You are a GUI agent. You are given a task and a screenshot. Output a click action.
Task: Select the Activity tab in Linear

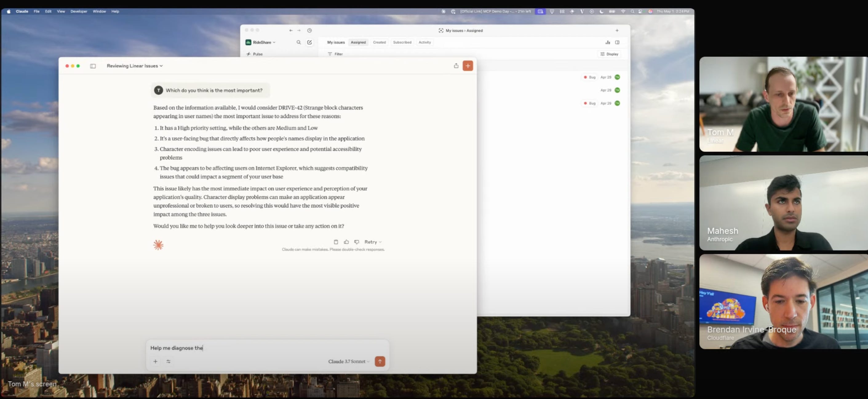coord(424,42)
